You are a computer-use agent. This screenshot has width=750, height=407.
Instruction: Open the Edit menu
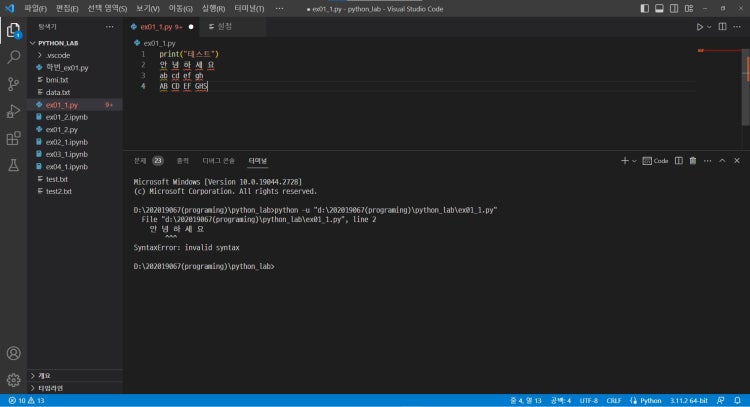coord(67,9)
